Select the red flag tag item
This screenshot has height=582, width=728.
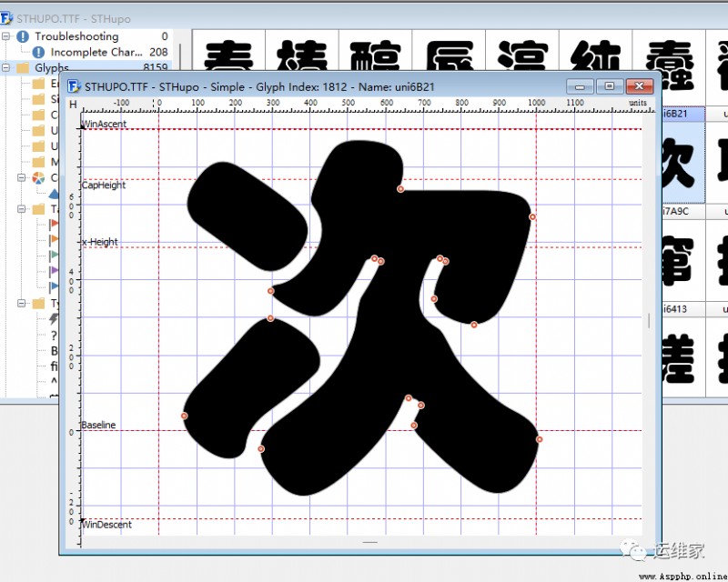(x=54, y=223)
